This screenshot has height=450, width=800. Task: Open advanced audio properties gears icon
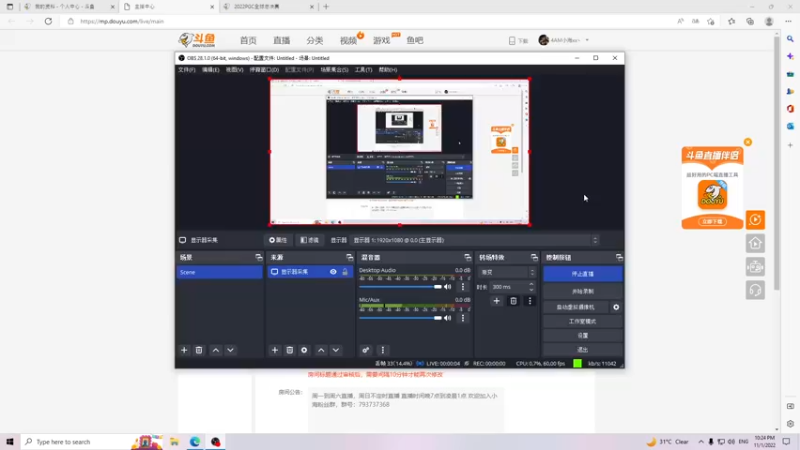pos(365,350)
